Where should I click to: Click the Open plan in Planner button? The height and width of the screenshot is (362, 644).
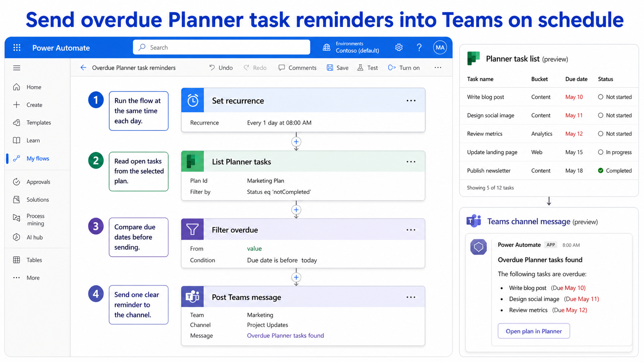(533, 331)
